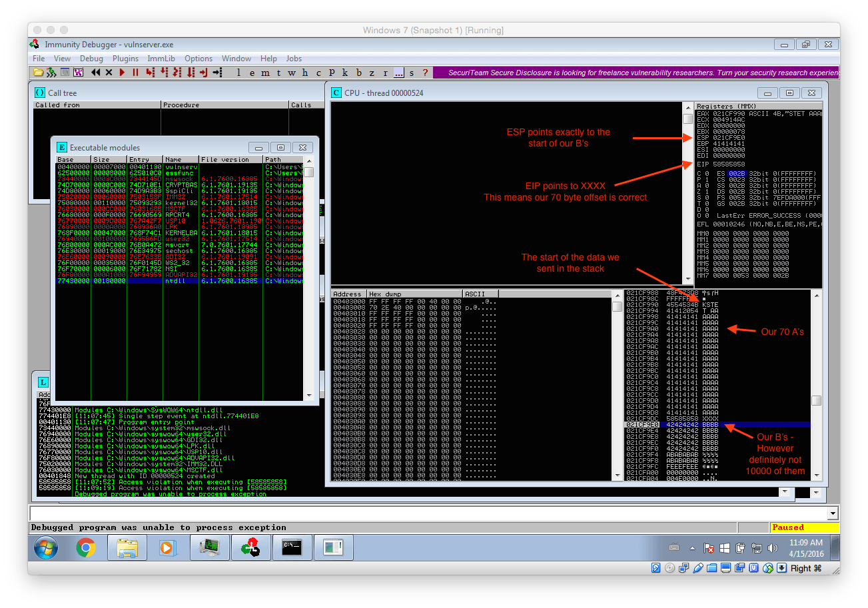
Task: Show Executable modules with 'e' button
Action: 252,73
